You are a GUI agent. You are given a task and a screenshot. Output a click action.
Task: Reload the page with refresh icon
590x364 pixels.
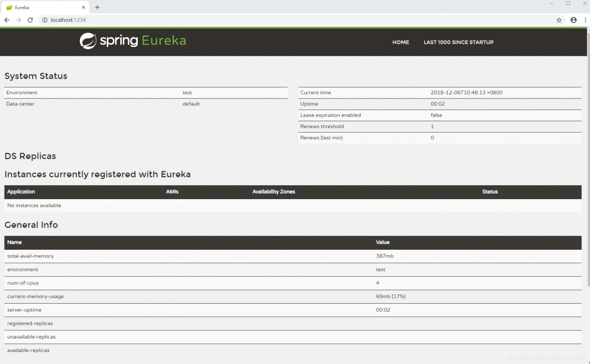click(x=30, y=20)
